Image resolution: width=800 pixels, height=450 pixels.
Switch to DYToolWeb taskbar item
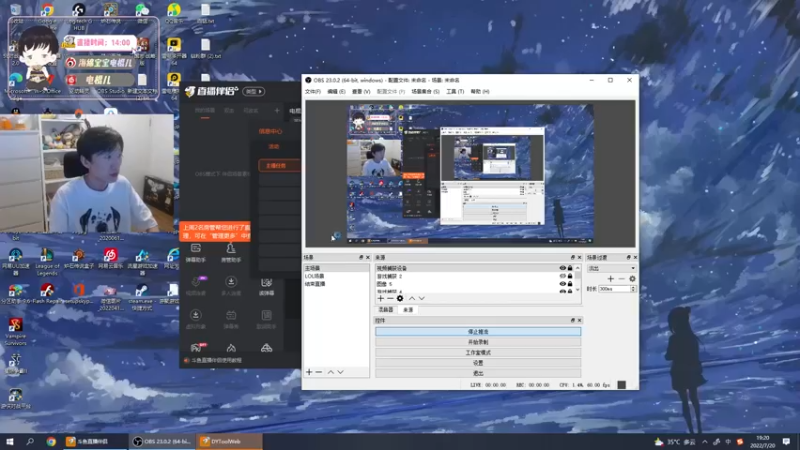click(229, 441)
